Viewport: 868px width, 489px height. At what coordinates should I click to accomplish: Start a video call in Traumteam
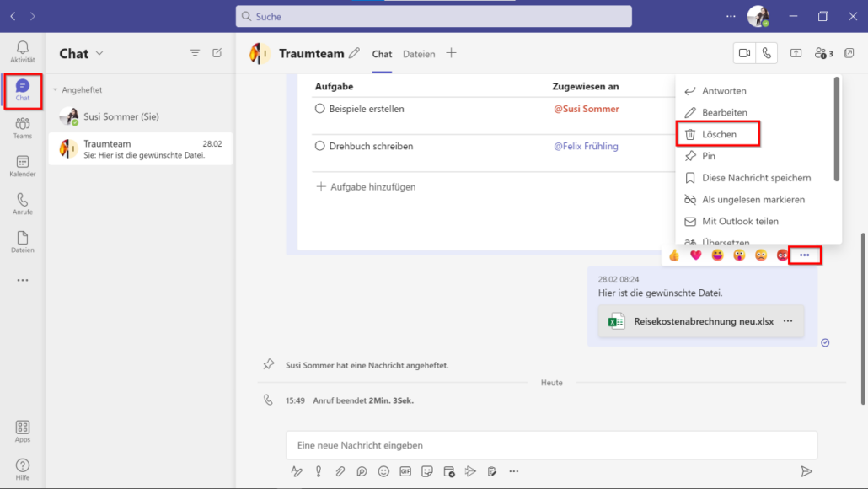[743, 53]
